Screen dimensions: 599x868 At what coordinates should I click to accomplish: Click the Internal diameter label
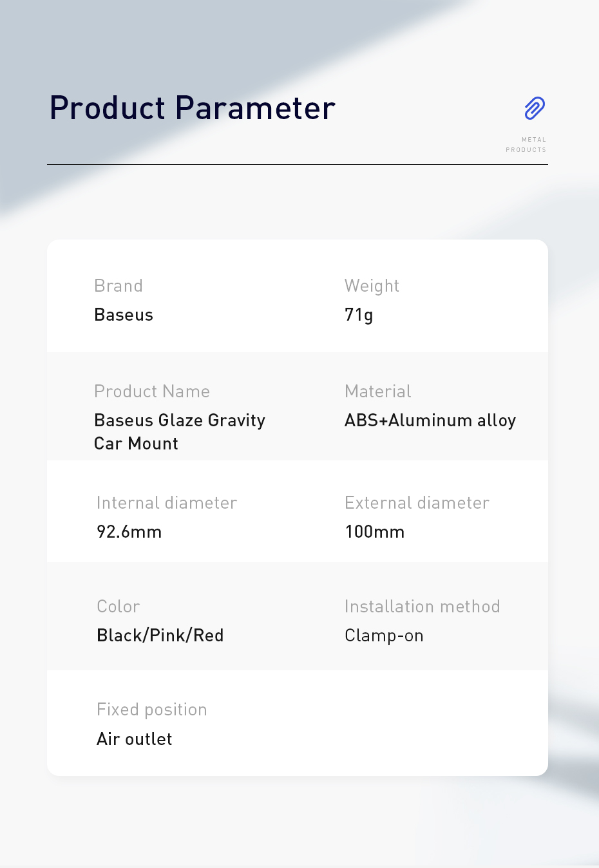pos(167,503)
